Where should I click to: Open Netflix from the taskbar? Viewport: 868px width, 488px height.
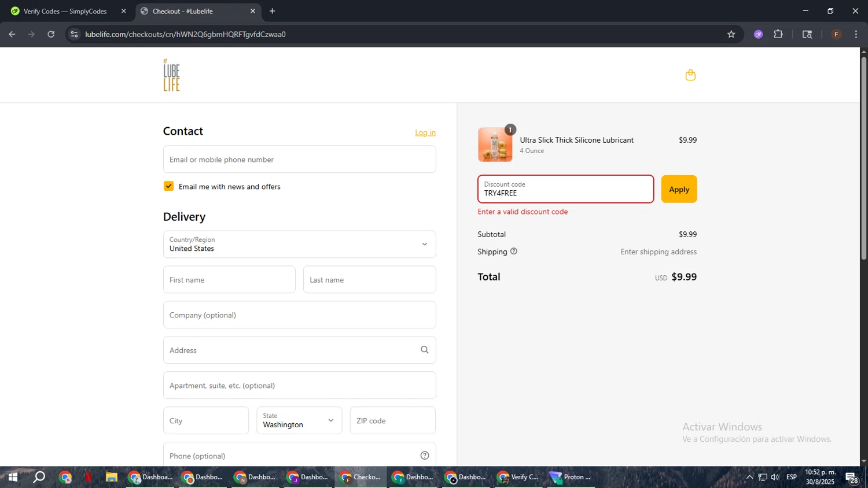click(89, 477)
